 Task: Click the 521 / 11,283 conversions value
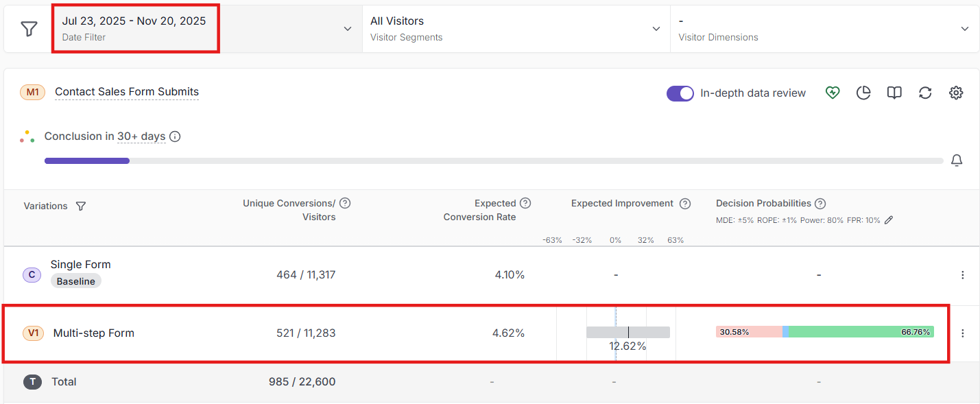[306, 333]
